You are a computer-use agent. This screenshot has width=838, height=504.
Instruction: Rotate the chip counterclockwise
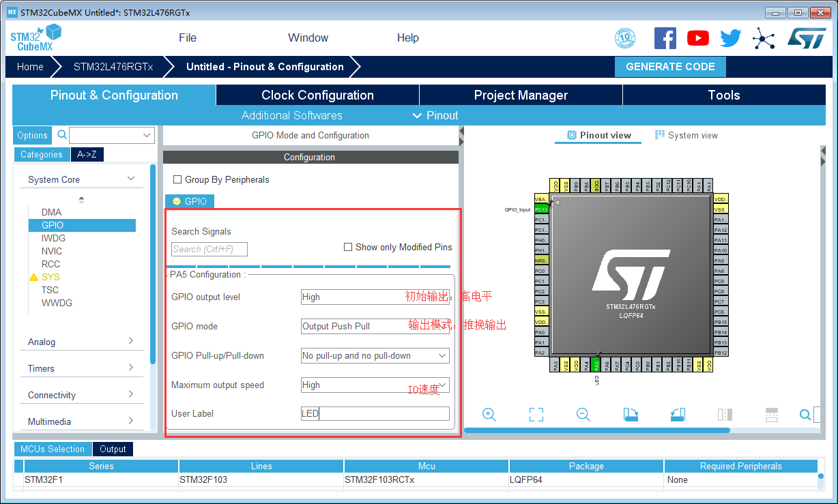click(x=677, y=414)
